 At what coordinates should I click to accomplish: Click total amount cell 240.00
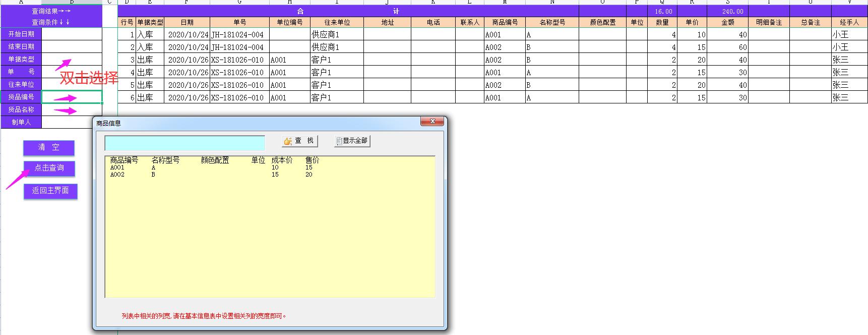[x=728, y=11]
